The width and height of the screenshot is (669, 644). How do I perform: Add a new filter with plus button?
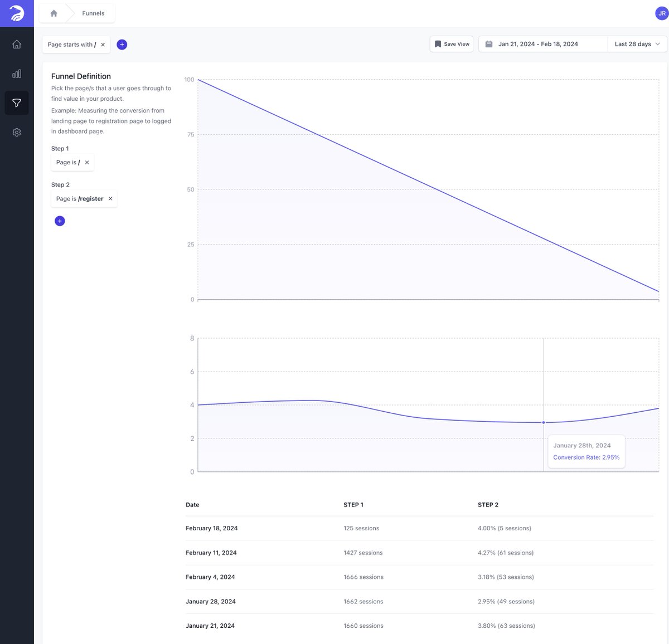[122, 45]
